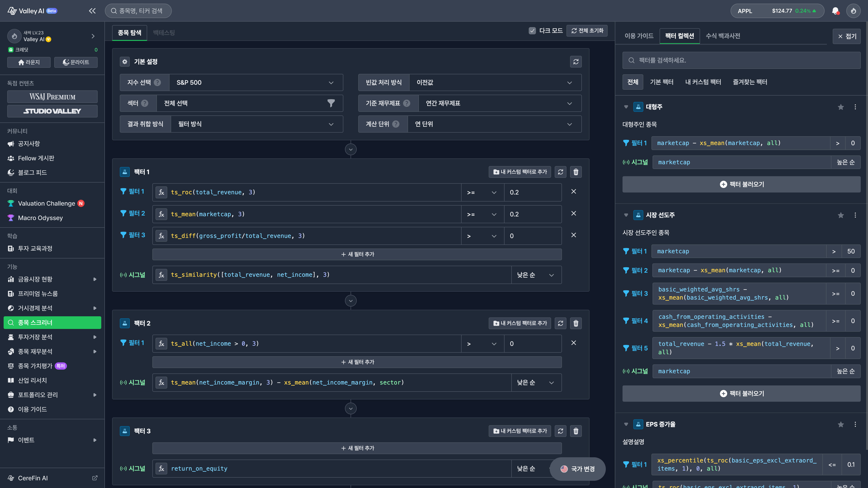
Task: Collapse the left sidebar with the chevron icon
Action: (92, 10)
